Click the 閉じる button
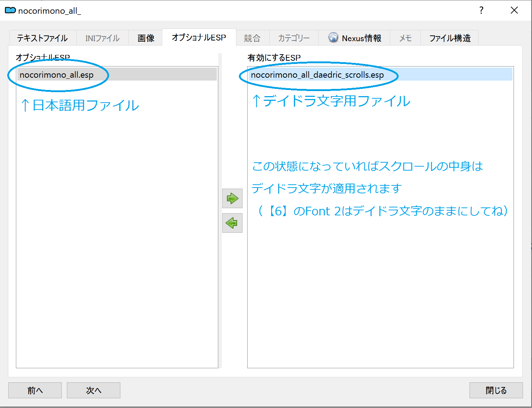This screenshot has height=408, width=532. [x=496, y=390]
